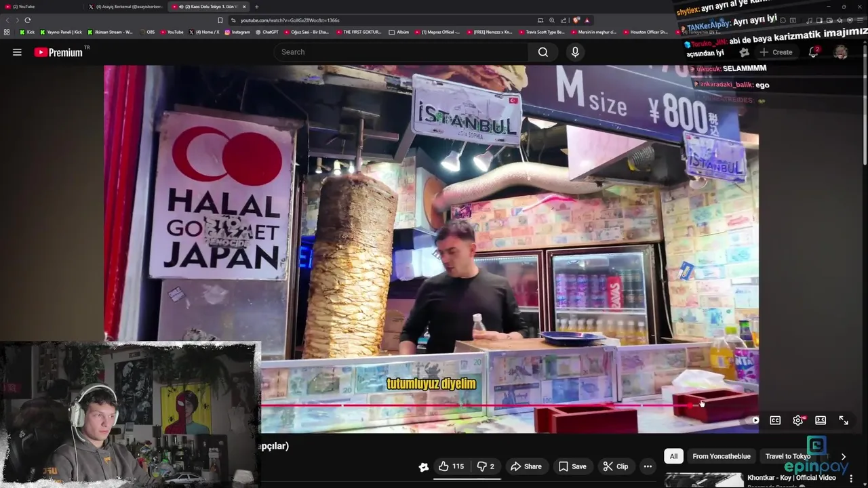Screen dimensions: 868x488
Task: Enter full screen on the video player
Action: (844, 420)
